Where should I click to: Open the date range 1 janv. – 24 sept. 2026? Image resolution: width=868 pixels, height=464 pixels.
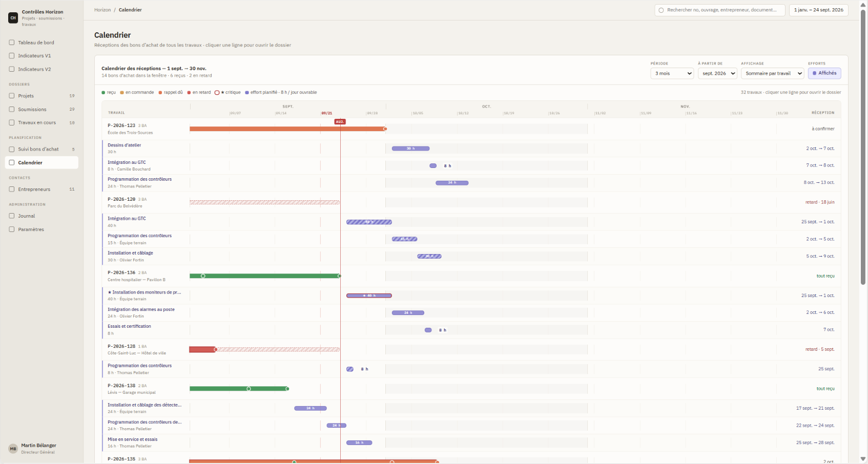click(x=818, y=10)
